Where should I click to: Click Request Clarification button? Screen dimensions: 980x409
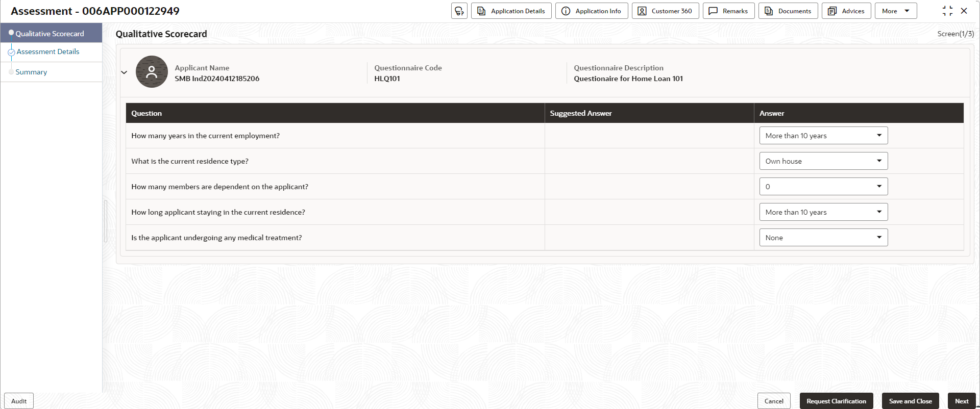coord(836,401)
